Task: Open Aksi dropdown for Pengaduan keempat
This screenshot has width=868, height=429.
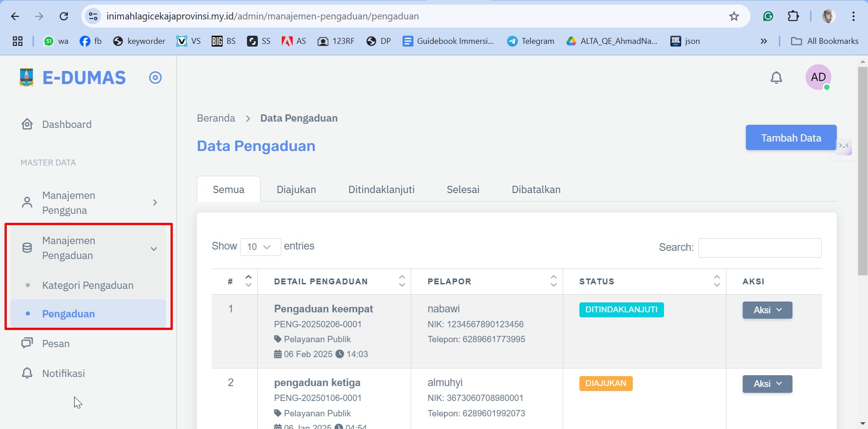Action: pyautogui.click(x=767, y=310)
